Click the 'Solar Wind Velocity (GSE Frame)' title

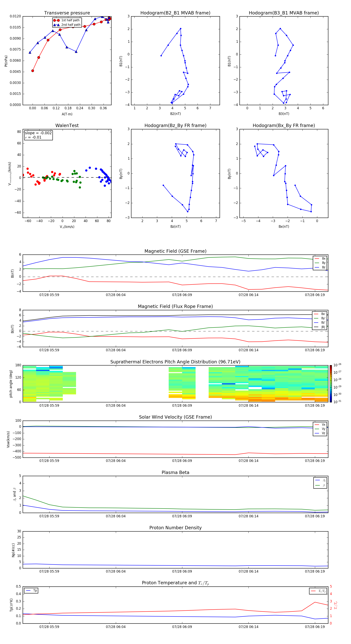[175, 417]
